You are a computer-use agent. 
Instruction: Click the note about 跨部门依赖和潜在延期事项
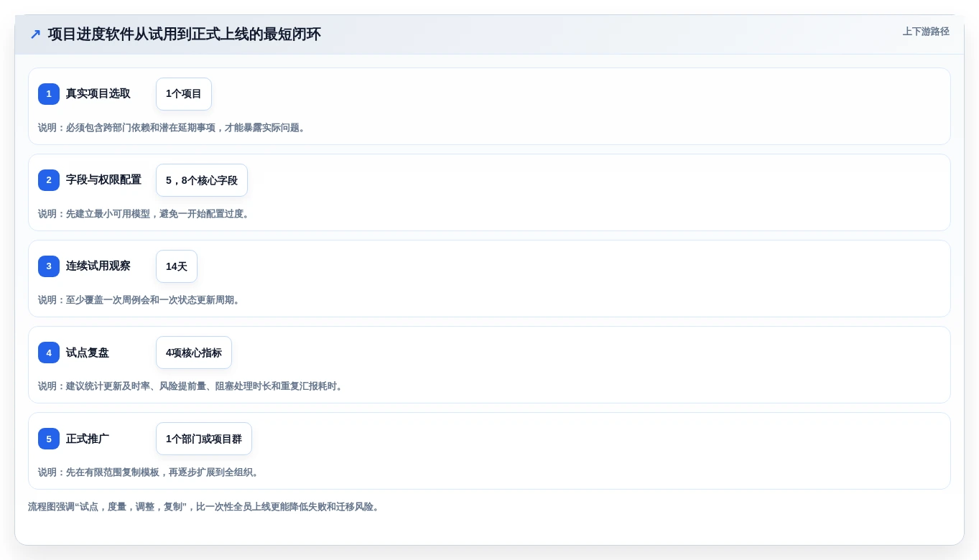click(x=173, y=128)
